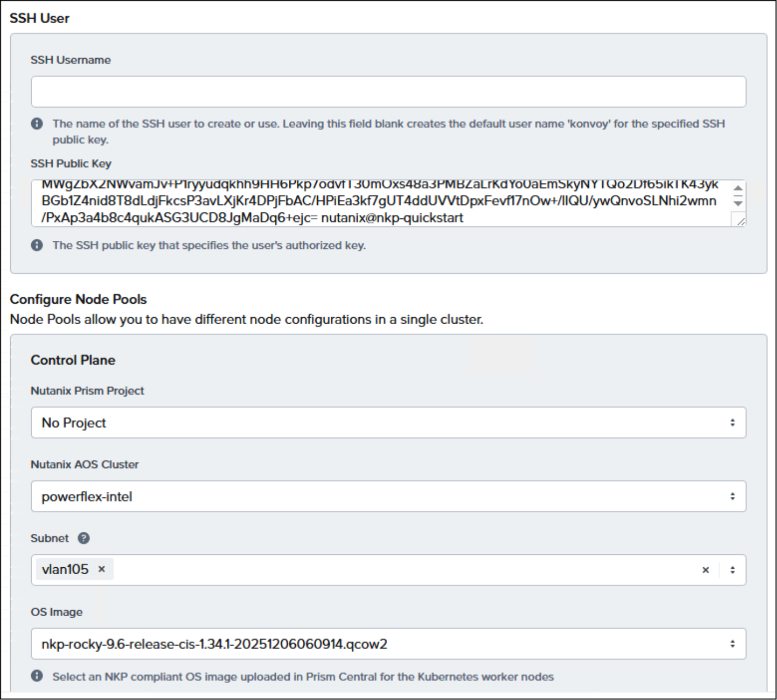Click the SSH key textarea scroll up arrow
The height and width of the screenshot is (700, 777).
[738, 188]
